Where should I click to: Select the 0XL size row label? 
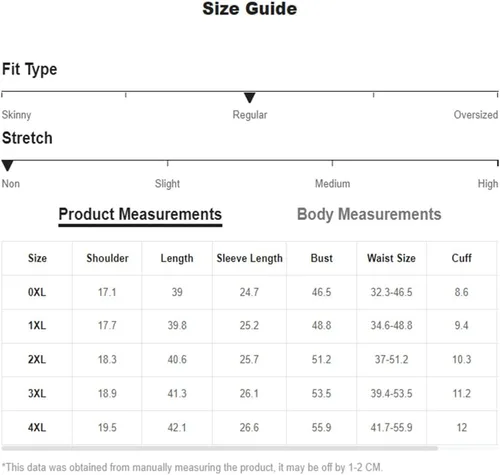point(37,292)
